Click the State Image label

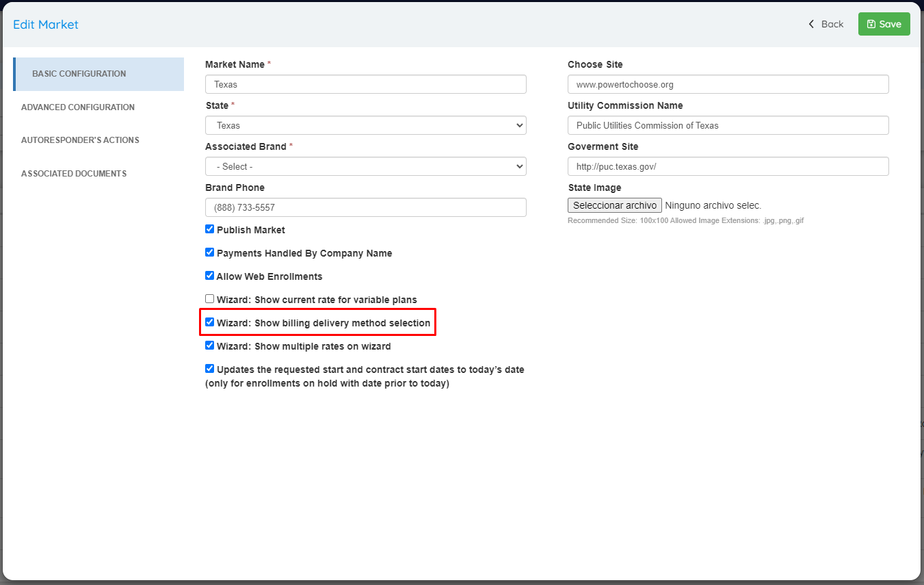tap(594, 187)
